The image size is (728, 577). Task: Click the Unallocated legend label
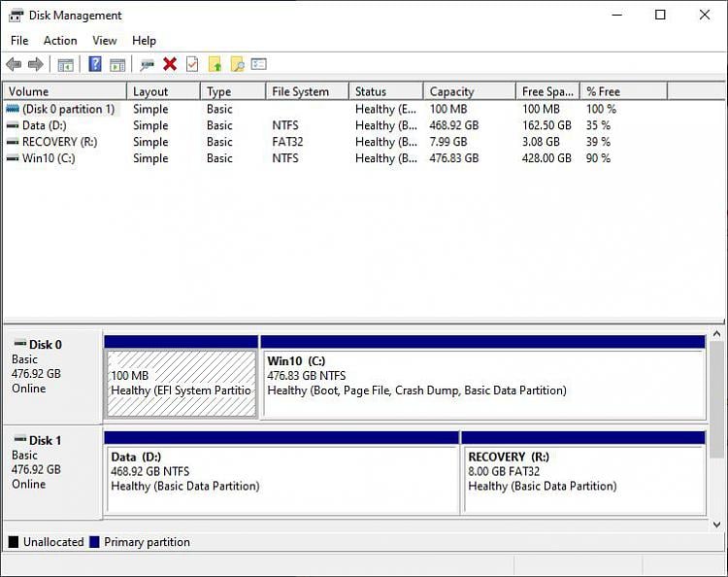53,542
